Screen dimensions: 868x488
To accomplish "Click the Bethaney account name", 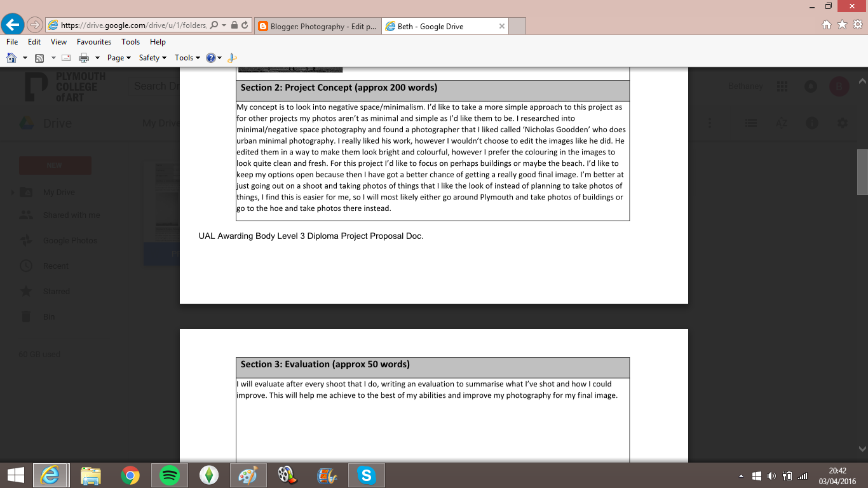I will (x=745, y=86).
